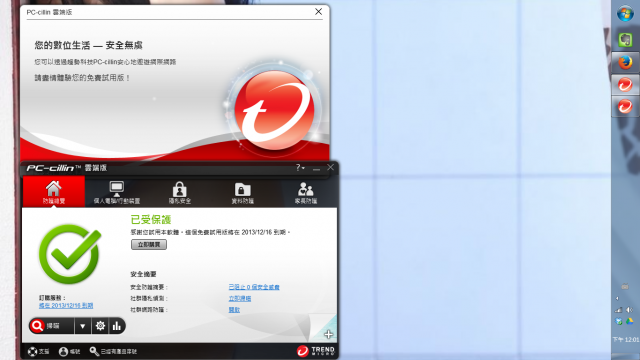640x360 pixels.
Task: Click the Google Drive tray icon
Action: 630,321
